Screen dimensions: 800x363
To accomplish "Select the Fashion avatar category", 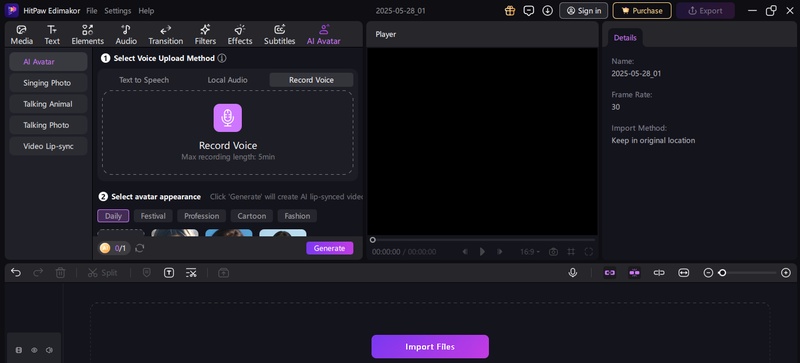I will pyautogui.click(x=297, y=216).
